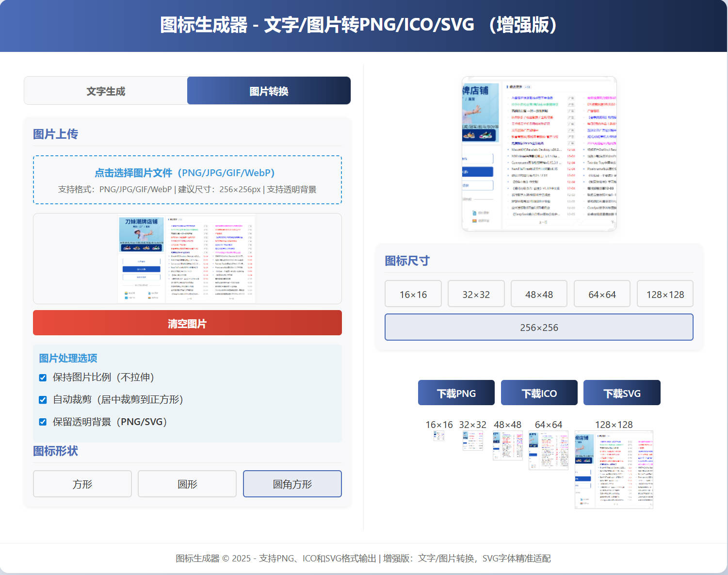Viewport: 728px width, 575px height.
Task: Switch to the 文字生成 tab
Action: pyautogui.click(x=105, y=90)
